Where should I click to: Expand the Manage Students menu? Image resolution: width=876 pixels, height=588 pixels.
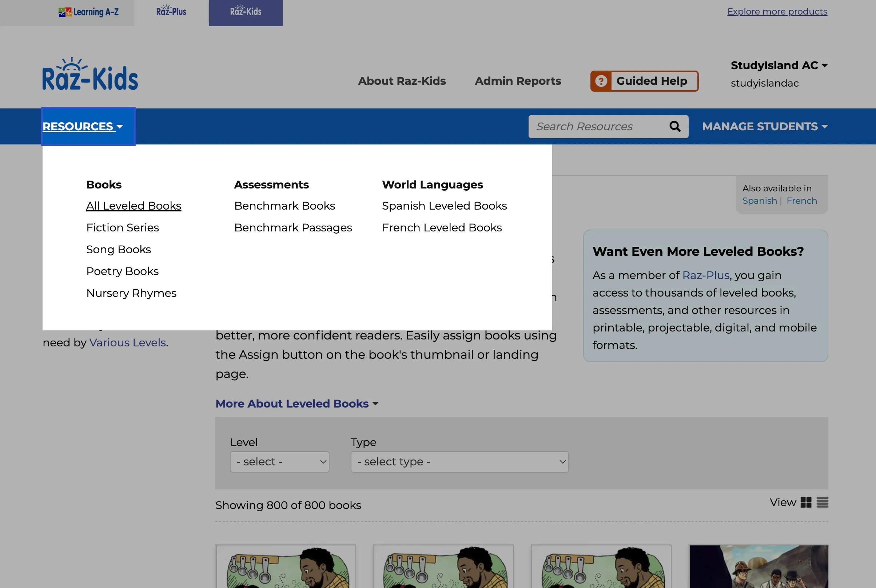765,126
